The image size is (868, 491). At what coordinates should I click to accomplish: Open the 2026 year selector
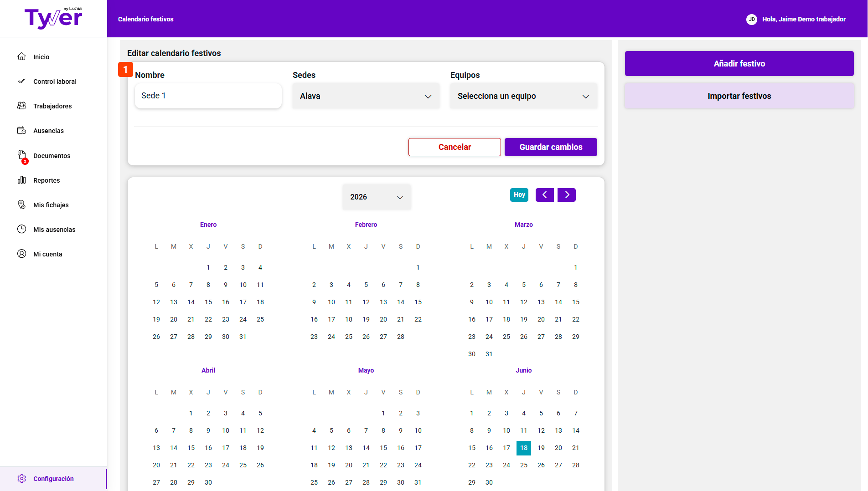pyautogui.click(x=377, y=197)
